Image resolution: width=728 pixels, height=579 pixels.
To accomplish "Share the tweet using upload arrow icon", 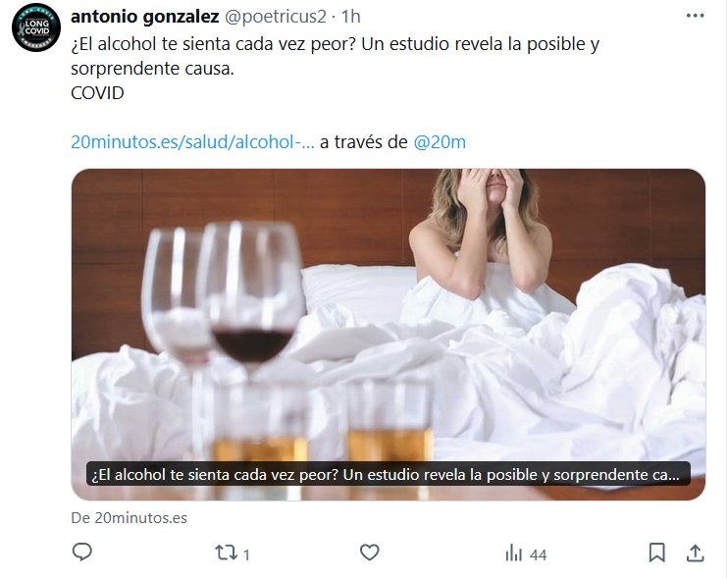I will click(695, 553).
